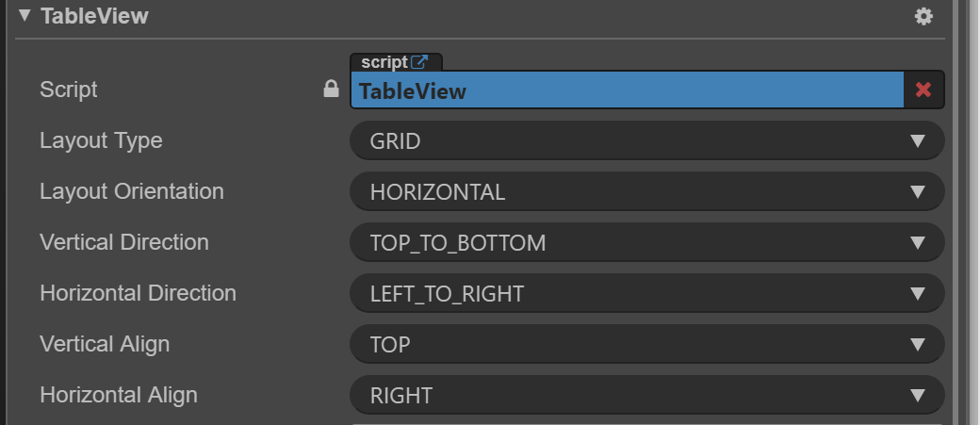Open the Horizontal Align RIGHT dropdown
The image size is (980, 425).
[x=646, y=396]
